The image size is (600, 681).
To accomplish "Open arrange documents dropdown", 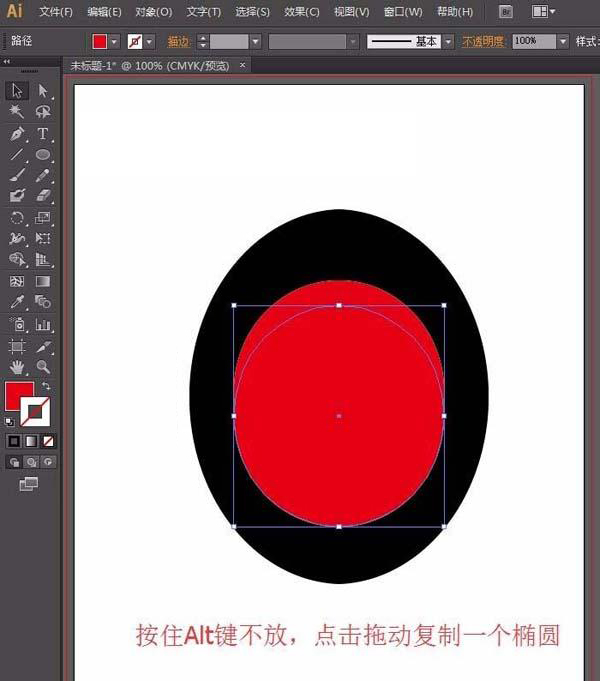I will 543,12.
